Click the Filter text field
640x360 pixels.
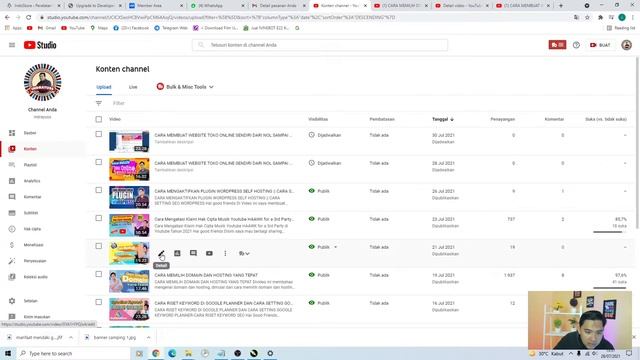click(x=119, y=103)
